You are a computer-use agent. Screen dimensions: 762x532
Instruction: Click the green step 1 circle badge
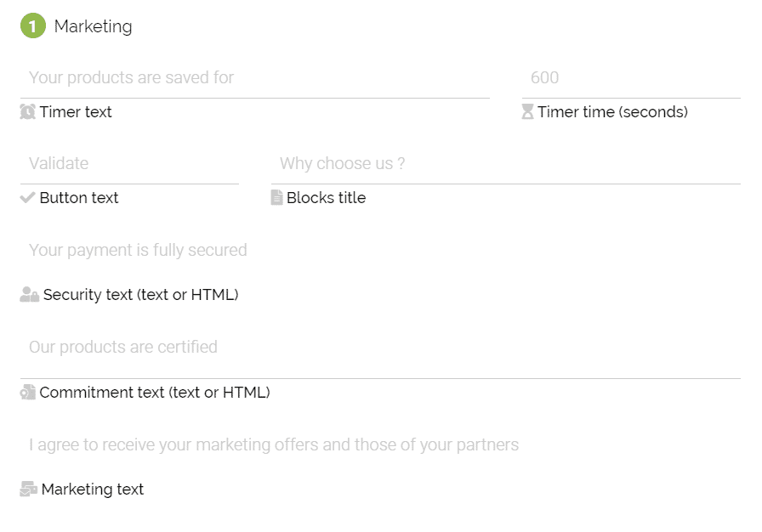(33, 25)
